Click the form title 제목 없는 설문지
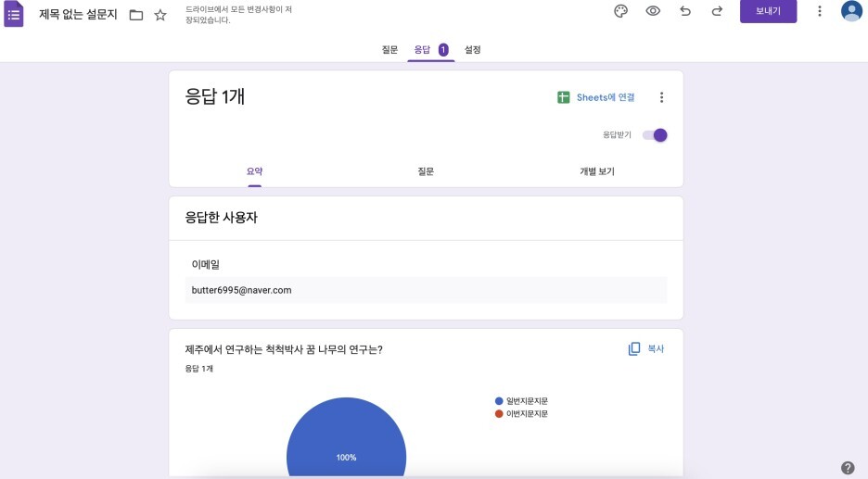The height and width of the screenshot is (479, 868). 78,15
